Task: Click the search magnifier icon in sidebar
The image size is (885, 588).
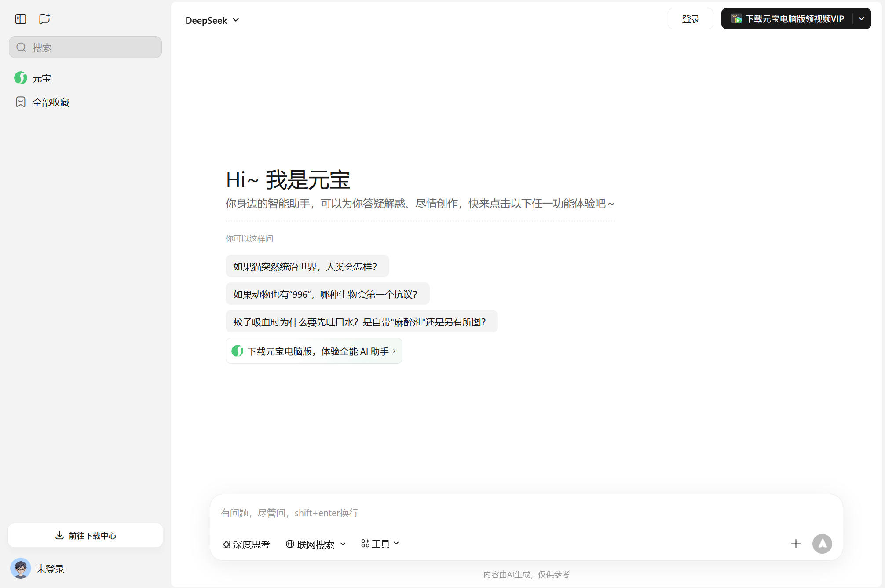Action: pos(21,47)
